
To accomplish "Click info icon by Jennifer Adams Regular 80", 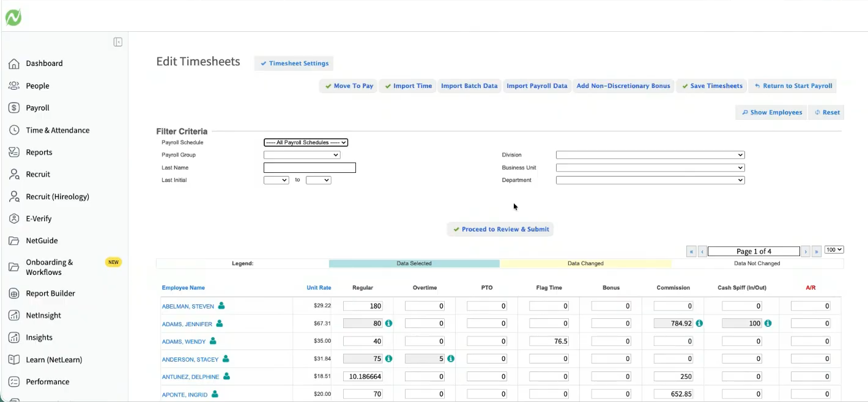I will [388, 323].
